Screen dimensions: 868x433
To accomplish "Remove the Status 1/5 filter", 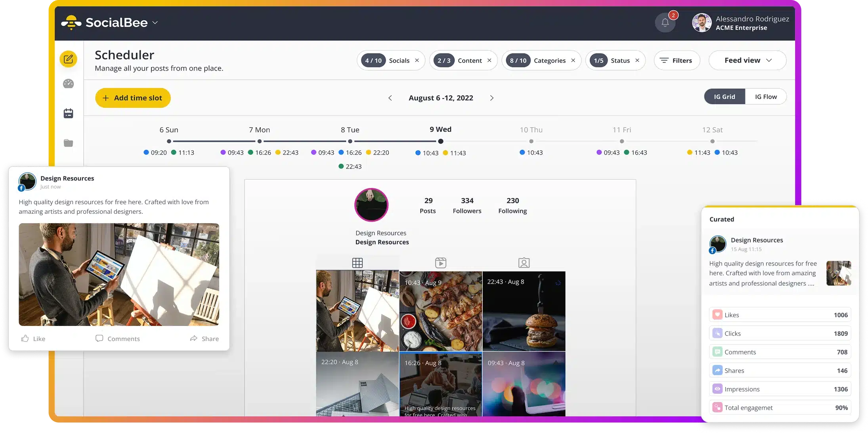I will pos(637,60).
